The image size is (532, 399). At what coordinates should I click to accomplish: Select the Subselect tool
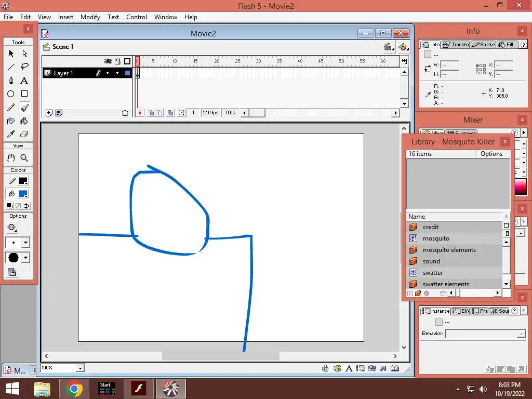coord(24,54)
